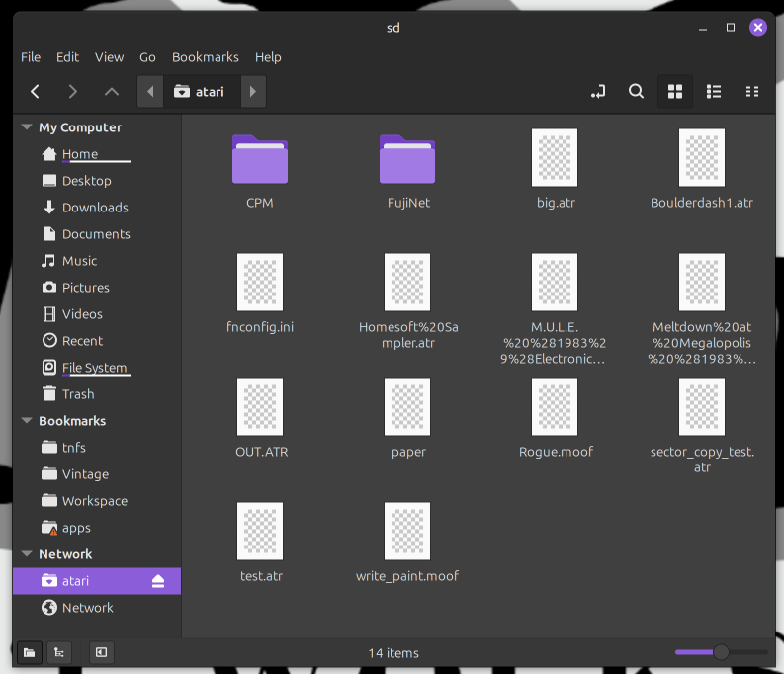This screenshot has height=674, width=784.
Task: Open Downloads in the sidebar
Action: click(x=95, y=208)
